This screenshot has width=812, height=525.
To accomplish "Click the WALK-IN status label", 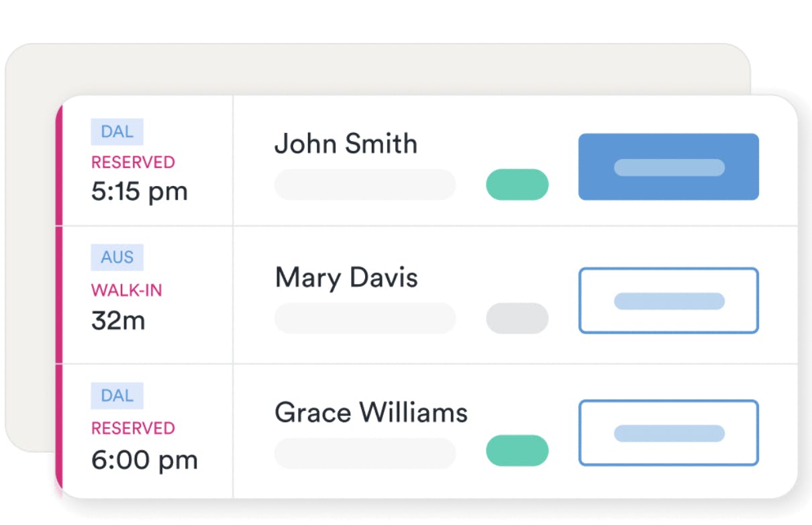I will [x=127, y=291].
